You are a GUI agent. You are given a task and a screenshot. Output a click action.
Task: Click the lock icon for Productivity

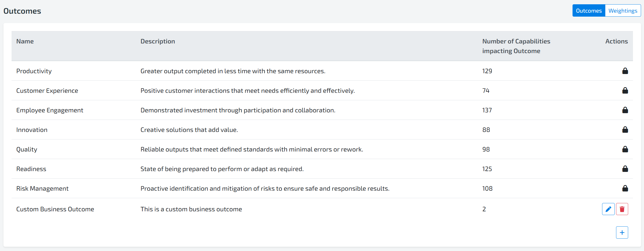(625, 71)
